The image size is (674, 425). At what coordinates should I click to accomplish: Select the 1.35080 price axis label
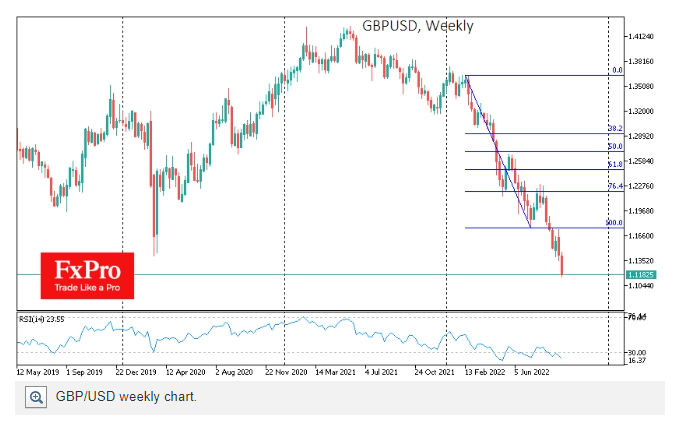click(x=641, y=86)
